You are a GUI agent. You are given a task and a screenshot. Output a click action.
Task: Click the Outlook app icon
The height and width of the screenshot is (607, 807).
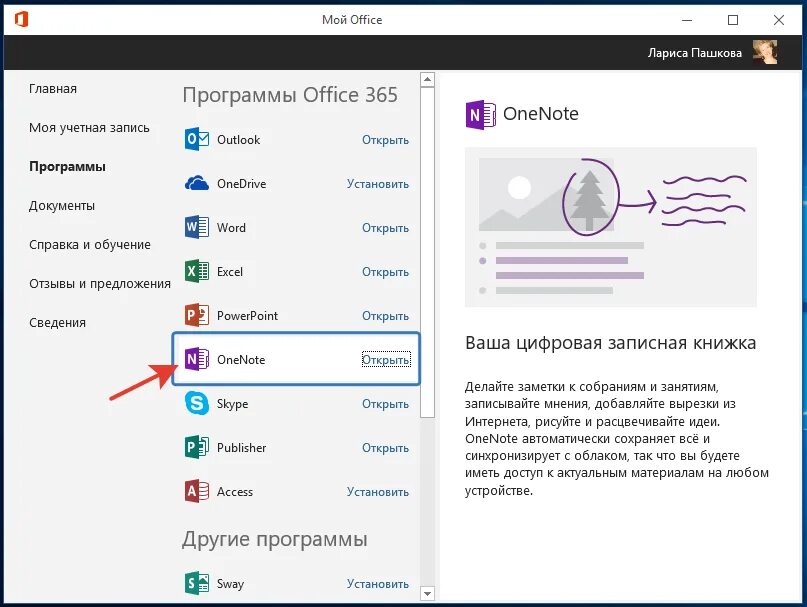point(197,139)
